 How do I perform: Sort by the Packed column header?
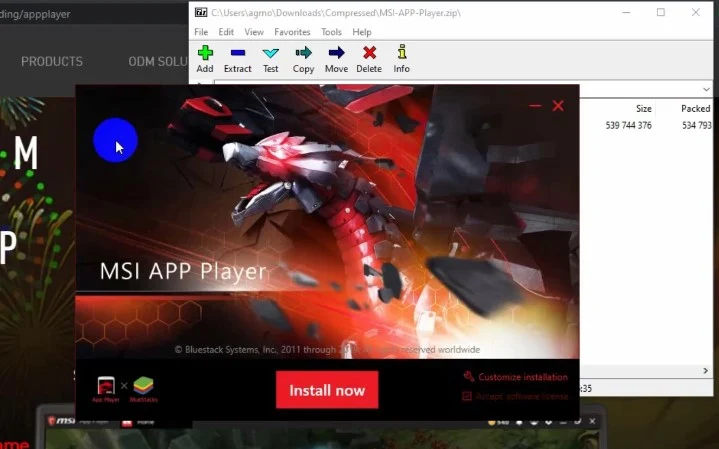pyautogui.click(x=696, y=109)
